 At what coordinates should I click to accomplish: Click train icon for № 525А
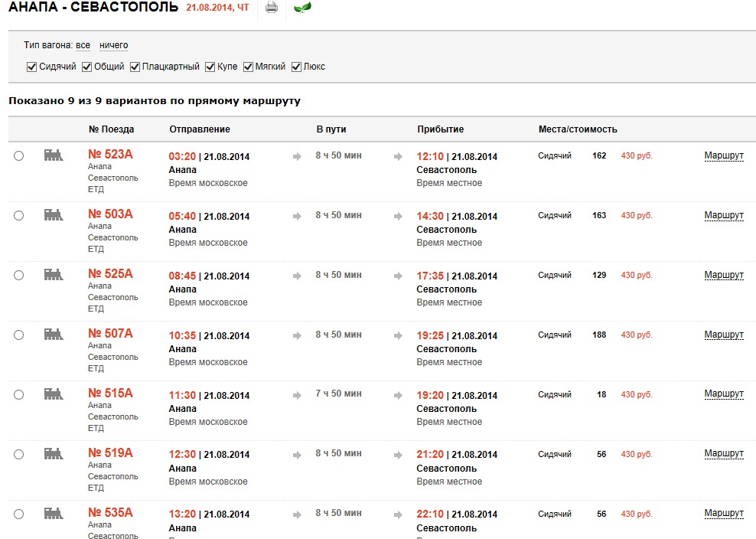(x=54, y=275)
